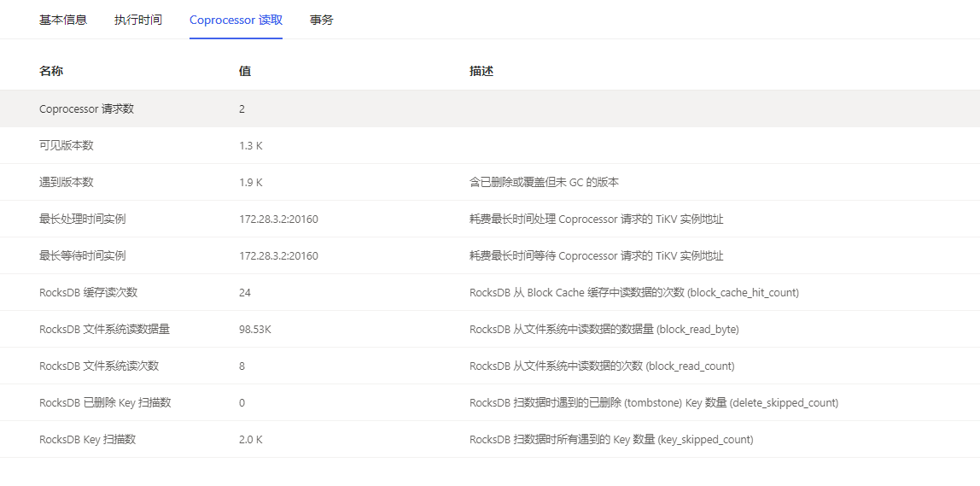Click the 最长等待时间实例 address value

coord(278,256)
